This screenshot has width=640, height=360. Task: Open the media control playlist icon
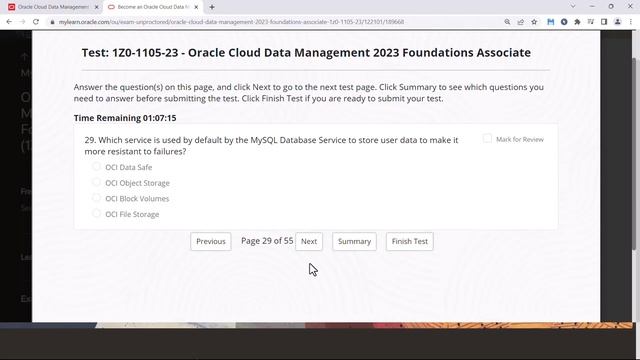click(x=591, y=22)
